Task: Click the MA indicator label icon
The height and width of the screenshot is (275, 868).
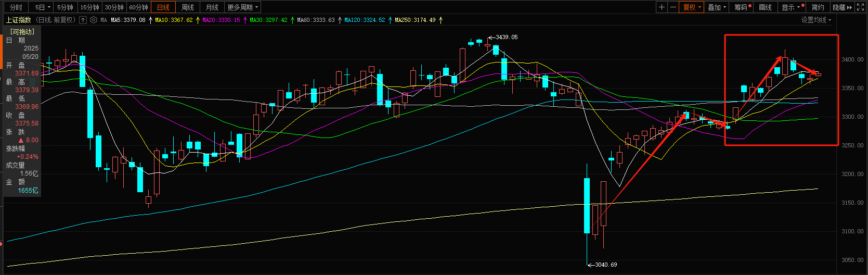Action: click(x=104, y=20)
